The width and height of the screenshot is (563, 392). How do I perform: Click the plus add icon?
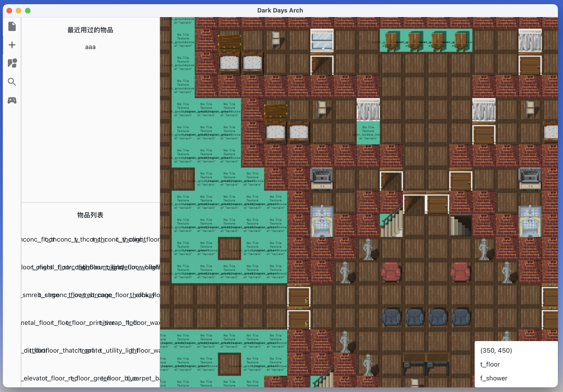(x=12, y=45)
